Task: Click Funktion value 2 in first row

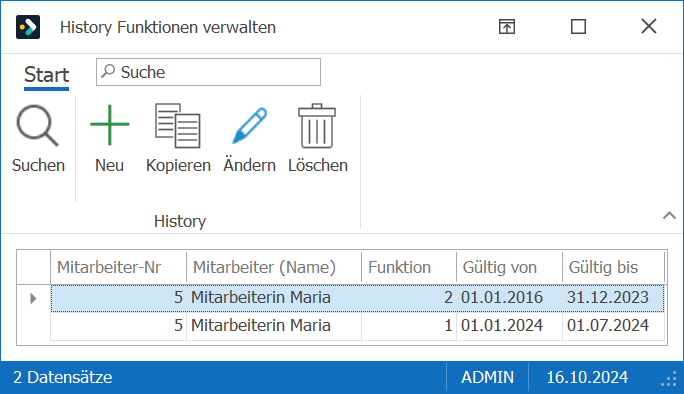Action: [409, 298]
